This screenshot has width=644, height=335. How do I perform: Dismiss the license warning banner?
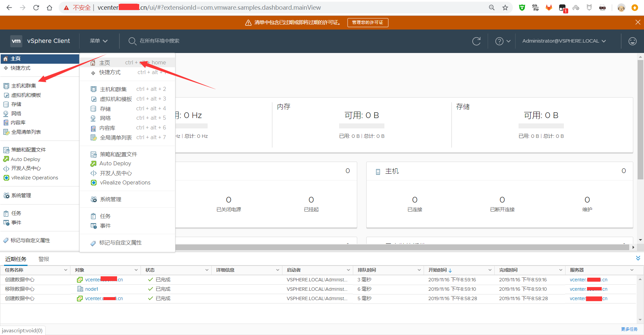coord(638,22)
